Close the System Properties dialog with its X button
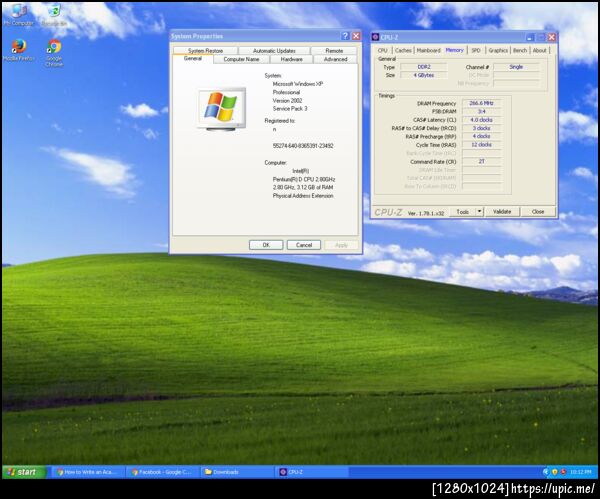 356,36
